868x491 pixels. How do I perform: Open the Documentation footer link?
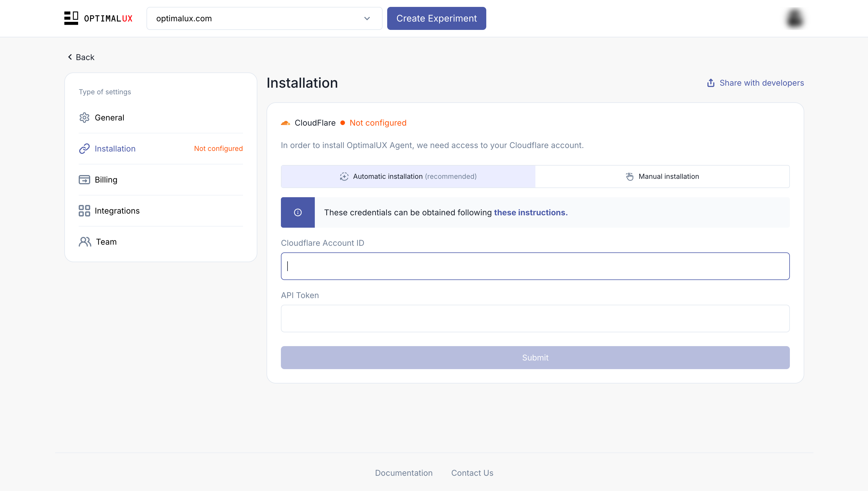point(404,473)
